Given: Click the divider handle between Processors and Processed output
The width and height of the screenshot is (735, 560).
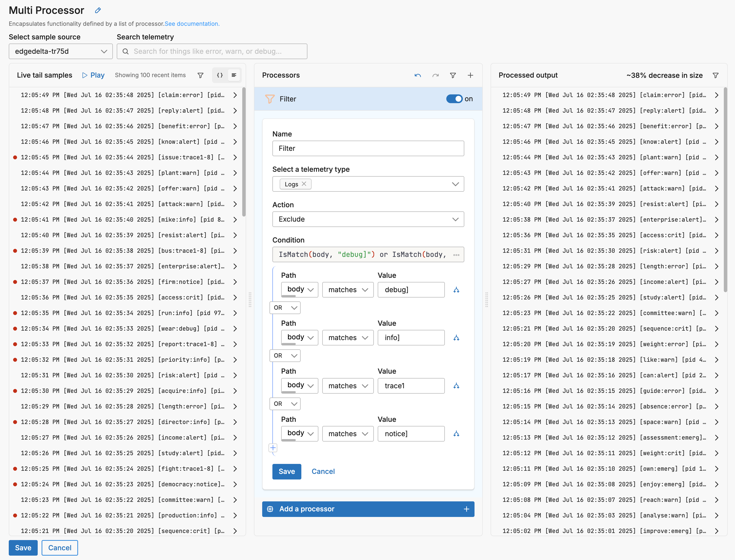Looking at the screenshot, I should [x=486, y=299].
